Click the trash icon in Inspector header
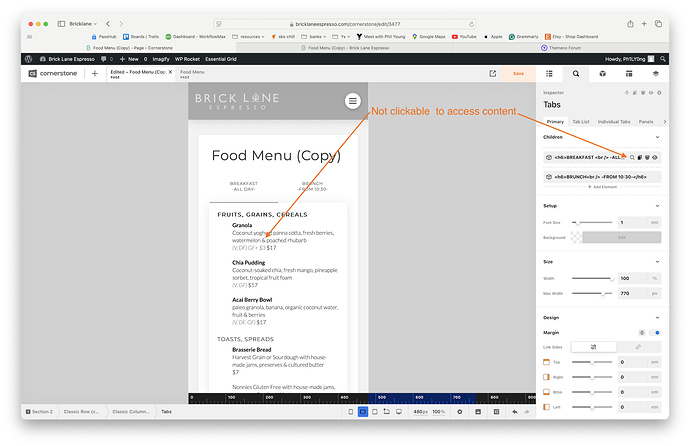This screenshot has height=446, width=690. tap(643, 93)
